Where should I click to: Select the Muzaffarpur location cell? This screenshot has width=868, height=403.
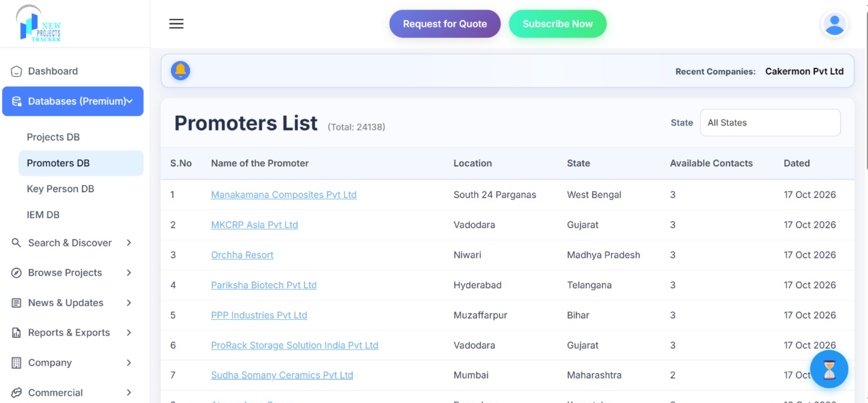(480, 315)
